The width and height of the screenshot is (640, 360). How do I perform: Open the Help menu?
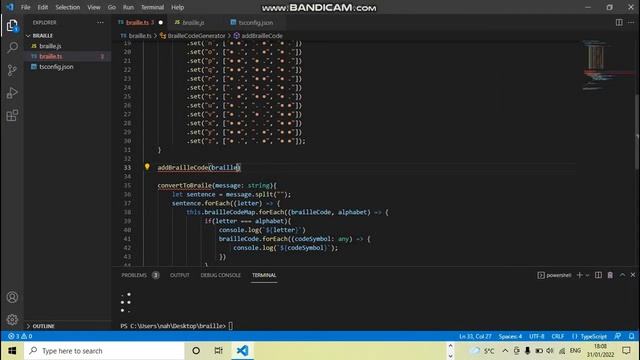(178, 7)
